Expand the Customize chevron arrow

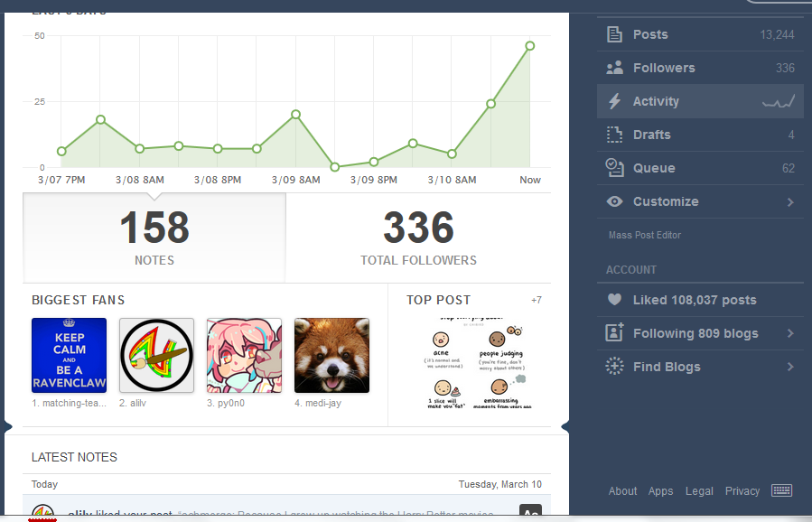coord(790,202)
